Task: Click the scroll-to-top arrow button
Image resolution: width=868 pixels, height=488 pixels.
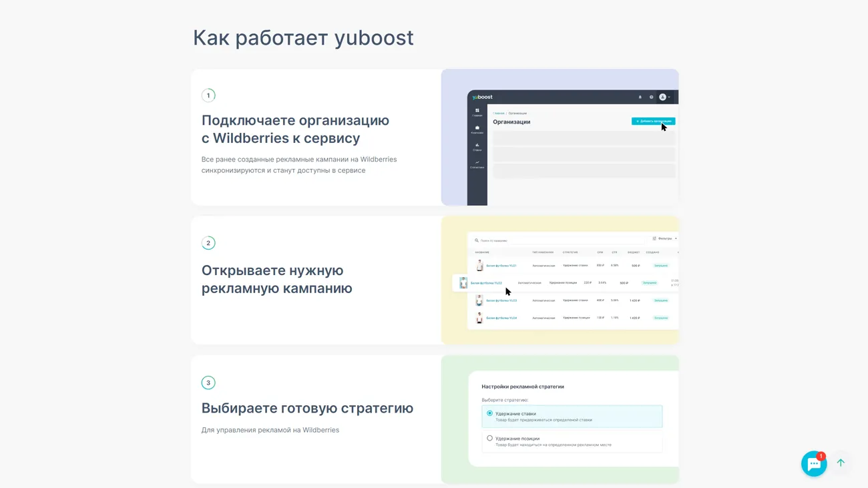Action: pos(841,463)
